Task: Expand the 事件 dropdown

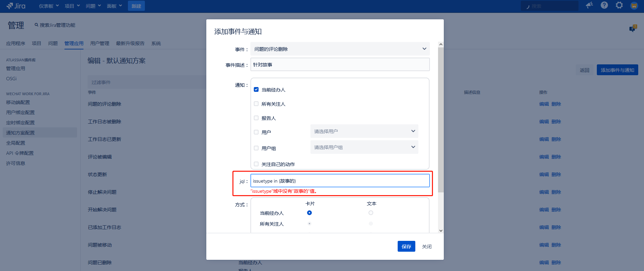Action: pyautogui.click(x=340, y=49)
